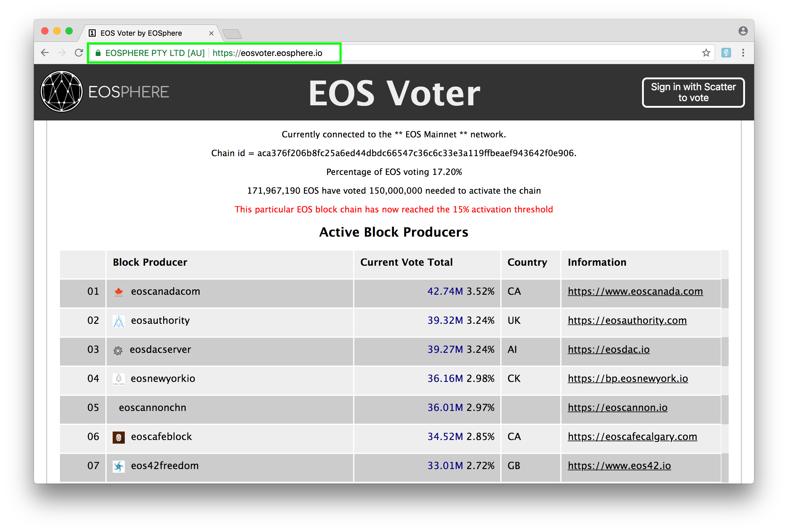Click the red activation threshold message

[394, 209]
